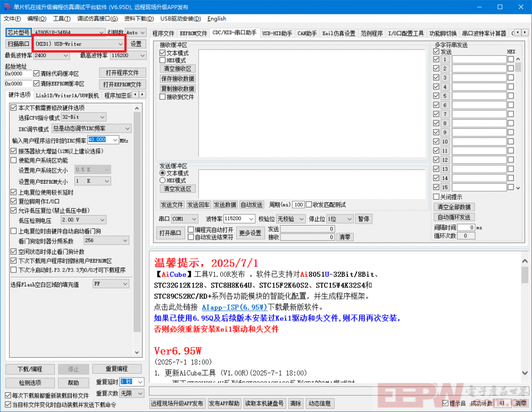The height and width of the screenshot is (412, 532).
Task: Switch to the 串口波特率计算器 tab
Action: point(484,33)
